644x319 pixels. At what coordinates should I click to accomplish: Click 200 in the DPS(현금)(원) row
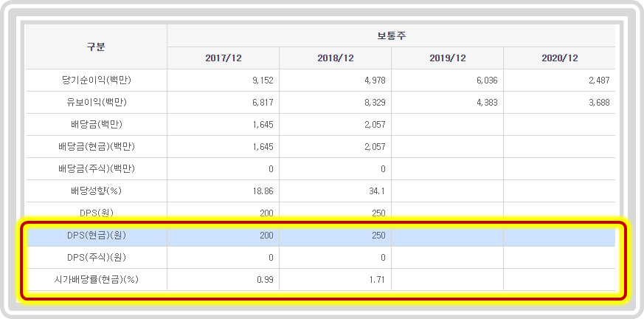point(266,236)
